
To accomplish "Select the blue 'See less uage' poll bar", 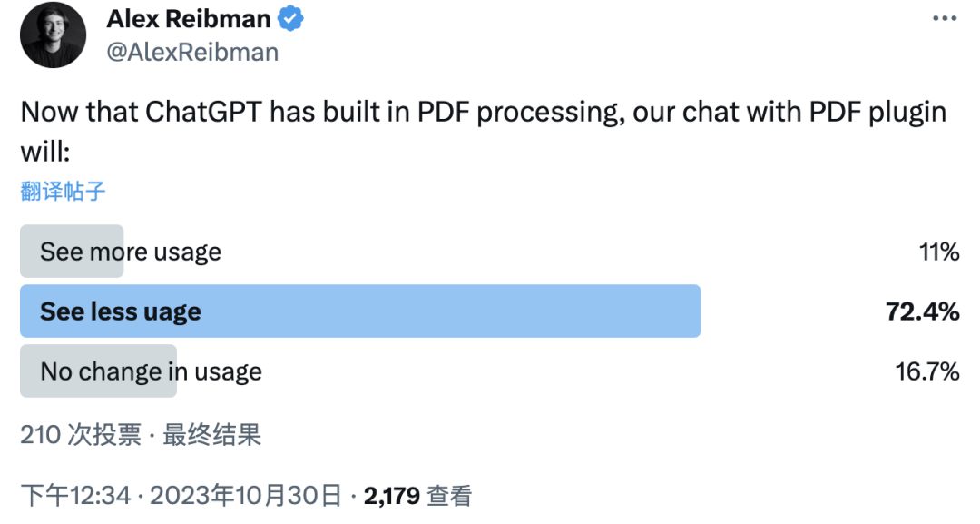I will pos(360,311).
